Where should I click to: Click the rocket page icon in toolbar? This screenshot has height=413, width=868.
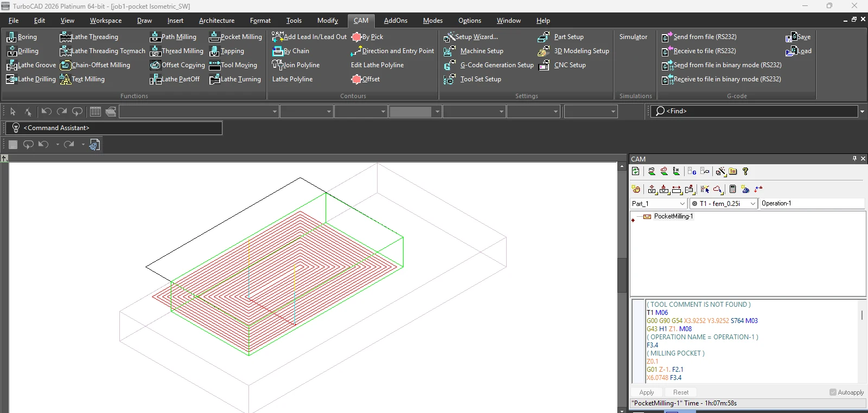(x=94, y=145)
